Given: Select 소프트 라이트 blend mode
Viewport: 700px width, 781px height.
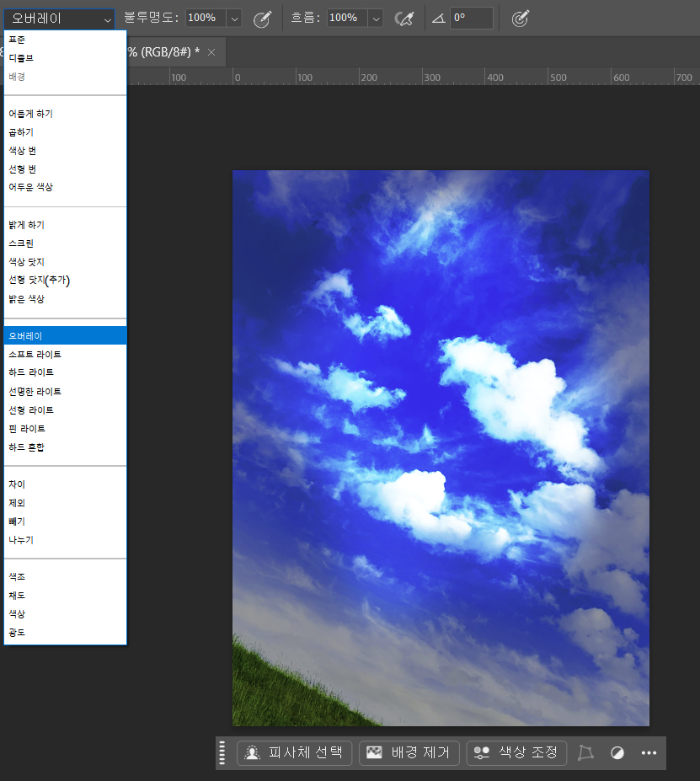Looking at the screenshot, I should tap(35, 355).
